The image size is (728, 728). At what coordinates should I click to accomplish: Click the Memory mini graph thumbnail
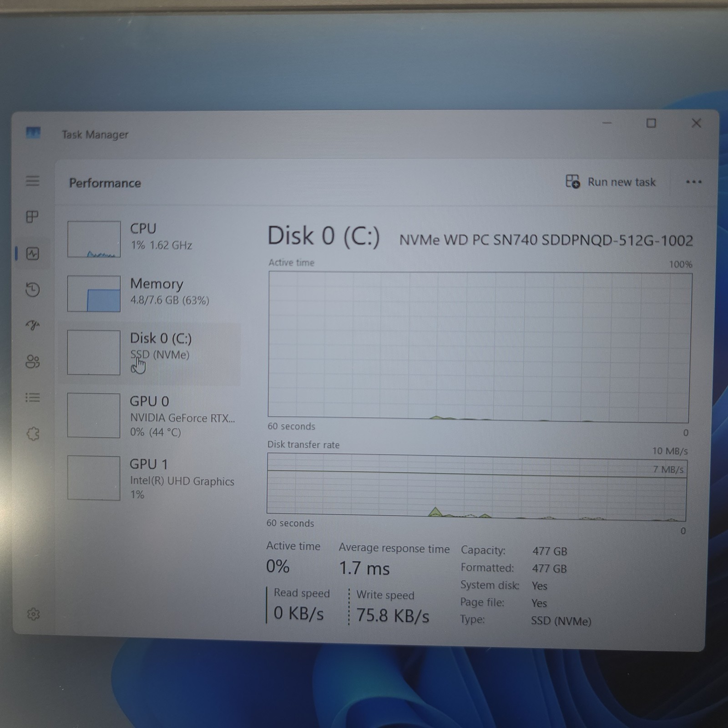pos(94,293)
